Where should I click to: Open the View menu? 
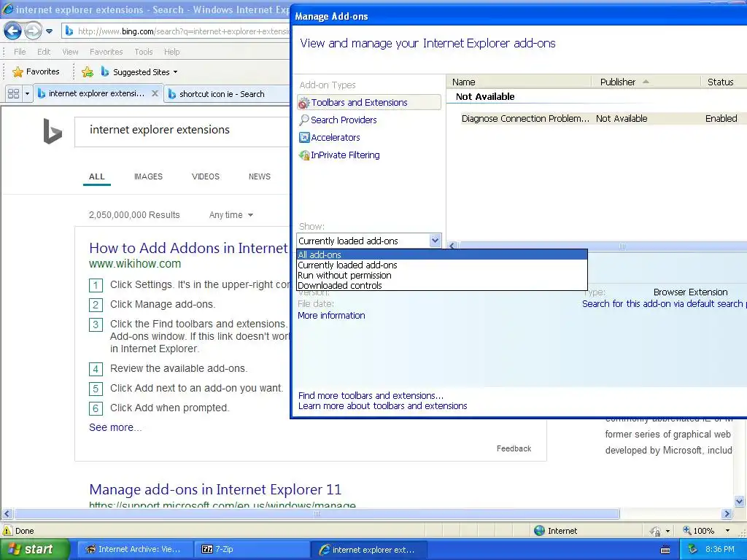pyautogui.click(x=70, y=52)
